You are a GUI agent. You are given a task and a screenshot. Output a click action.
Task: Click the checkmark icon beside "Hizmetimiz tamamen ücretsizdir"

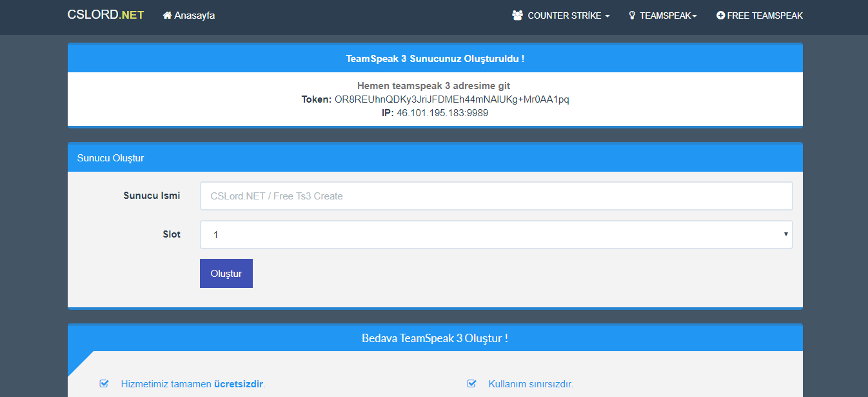tap(104, 383)
